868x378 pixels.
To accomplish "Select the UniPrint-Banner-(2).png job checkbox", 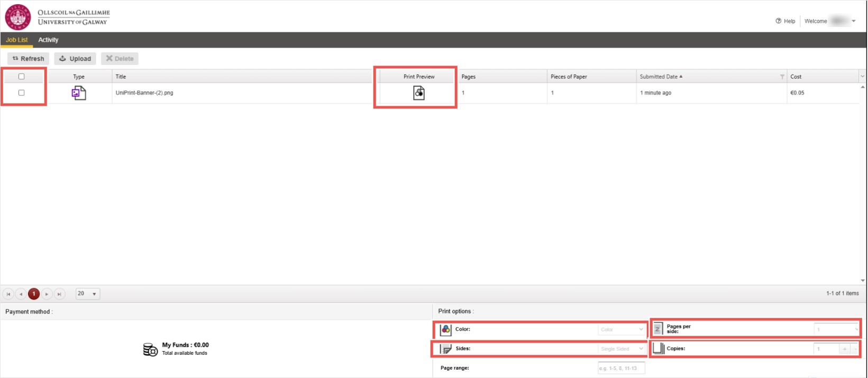I will click(x=22, y=93).
